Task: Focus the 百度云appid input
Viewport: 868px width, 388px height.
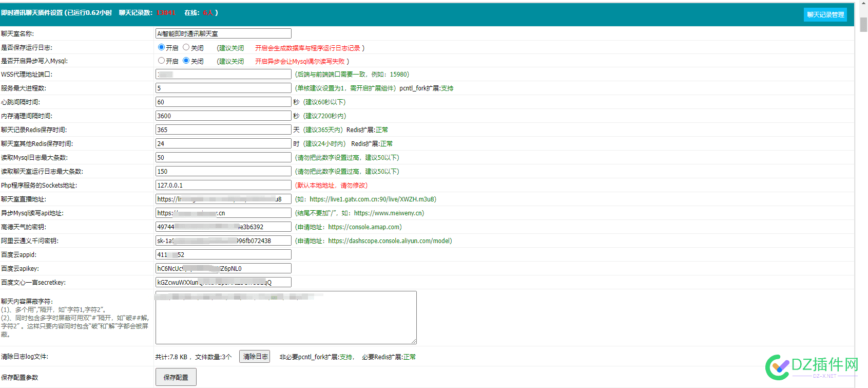Action: (223, 254)
